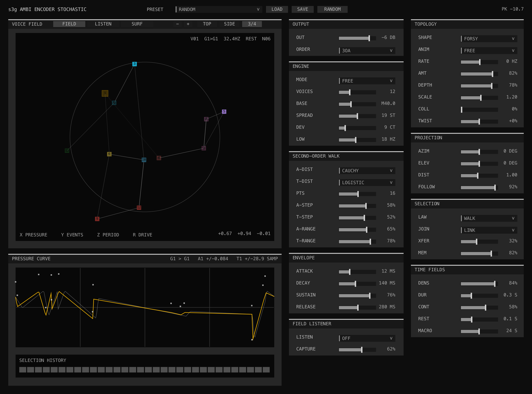Open the LISTEN dropdown set to OFF

coord(367,338)
